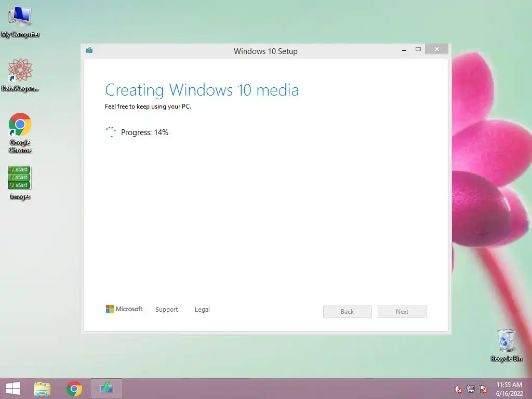Screen dimensions: 532x399
Task: Launch Google Chrome from the desktop
Action: (20, 132)
